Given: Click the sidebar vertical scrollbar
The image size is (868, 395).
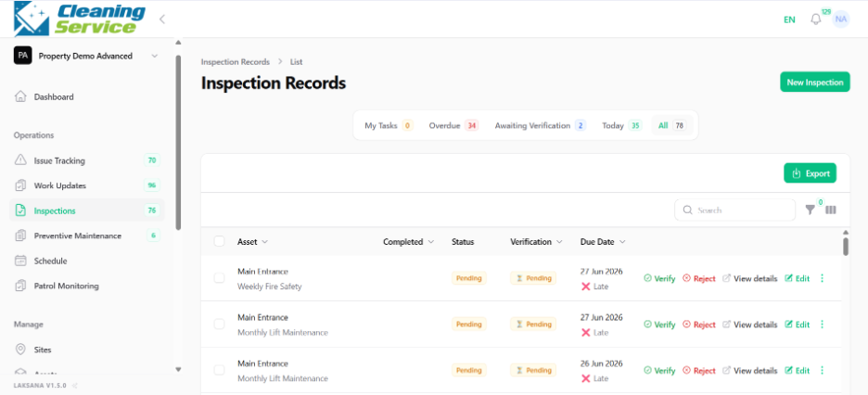Looking at the screenshot, I should (x=178, y=142).
